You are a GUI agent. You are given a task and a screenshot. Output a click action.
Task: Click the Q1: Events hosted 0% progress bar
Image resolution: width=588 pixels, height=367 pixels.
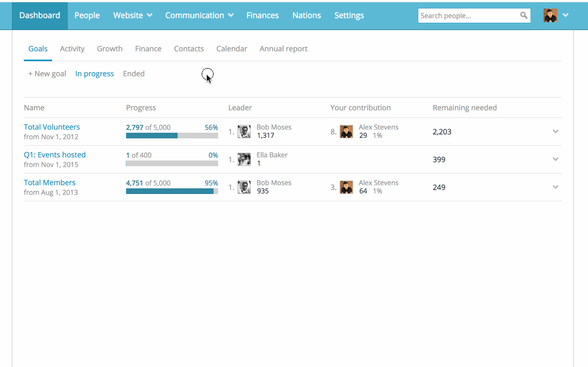click(172, 163)
